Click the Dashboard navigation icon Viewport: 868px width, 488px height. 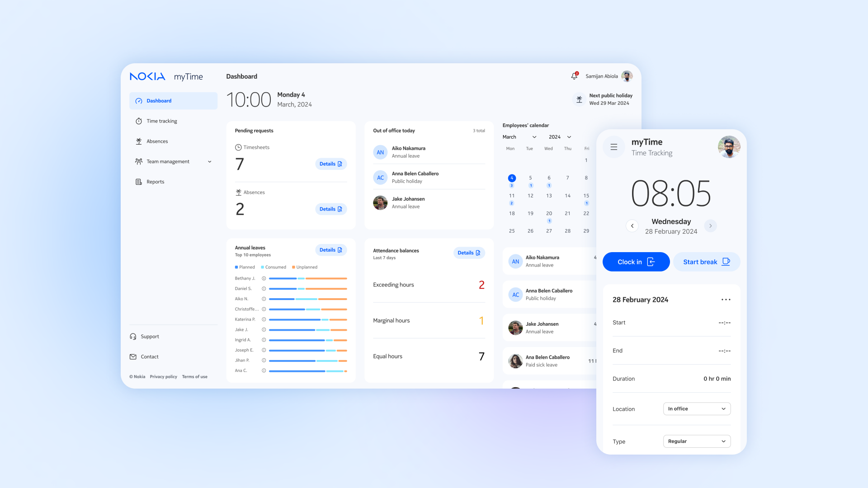(x=138, y=101)
